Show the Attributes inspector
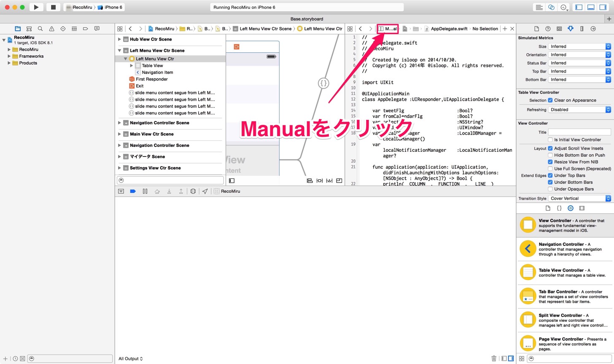The width and height of the screenshot is (614, 364). coord(571,29)
